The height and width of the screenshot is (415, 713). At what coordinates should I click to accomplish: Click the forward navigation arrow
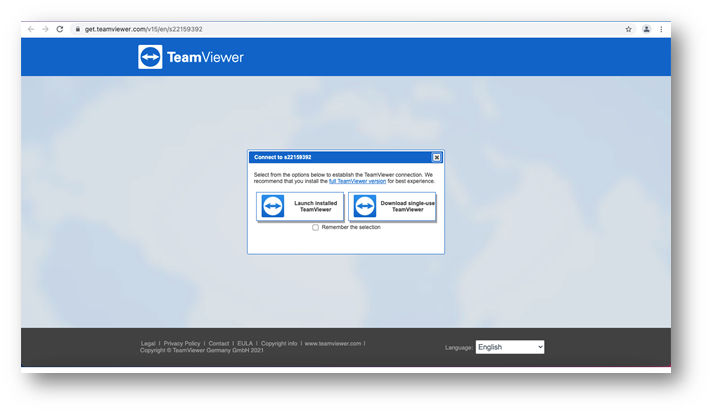[x=45, y=29]
